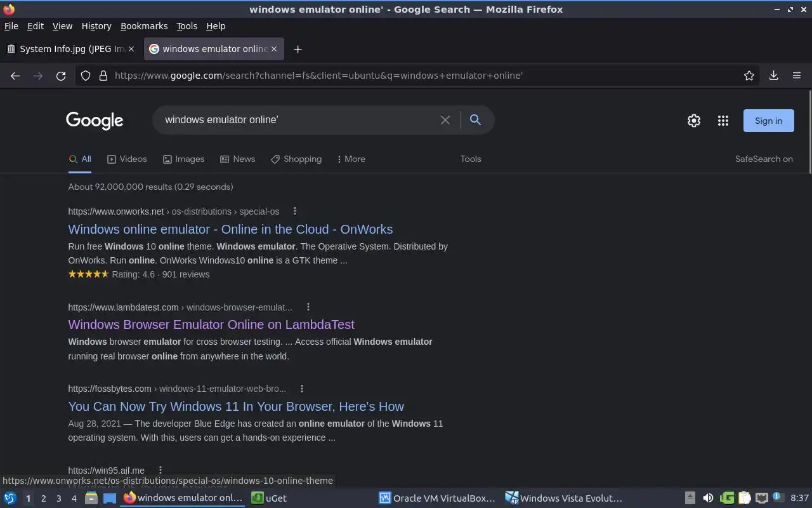Screen dimensions: 812x508
Task: Reload the current page
Action: [61, 76]
